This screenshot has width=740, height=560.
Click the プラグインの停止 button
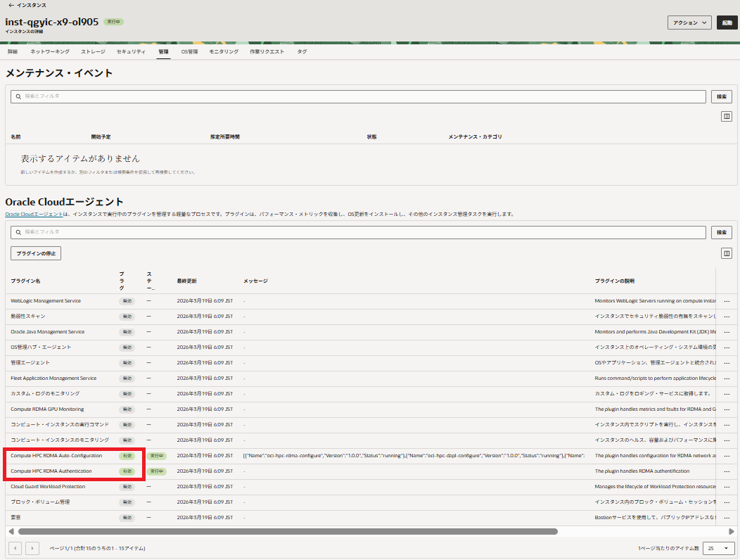click(x=36, y=253)
